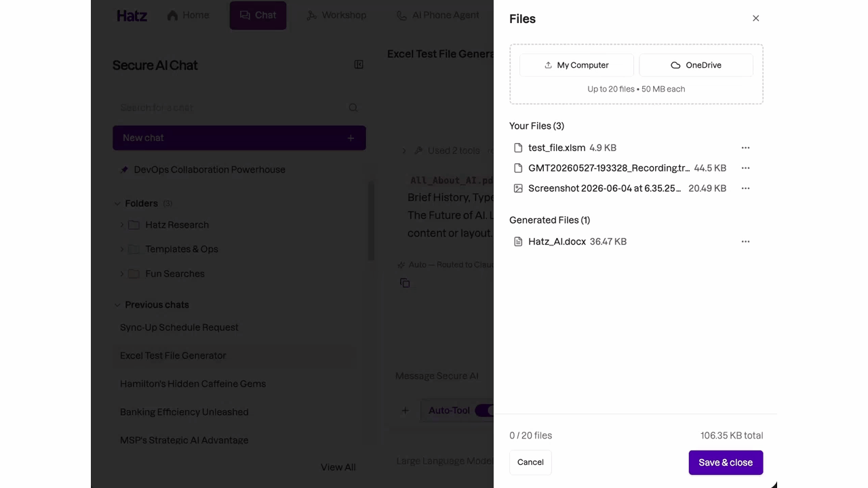Image resolution: width=868 pixels, height=488 pixels.
Task: Click the Cancel button
Action: coord(530,462)
